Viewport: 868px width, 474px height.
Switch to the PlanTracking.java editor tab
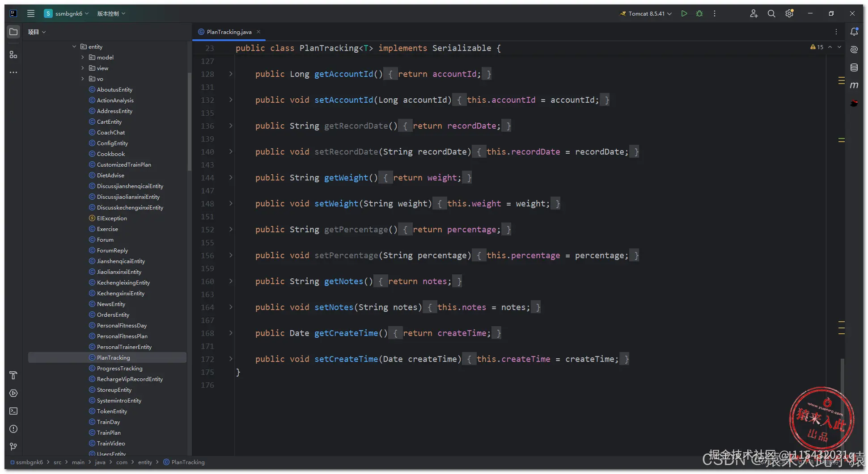pyautogui.click(x=229, y=32)
